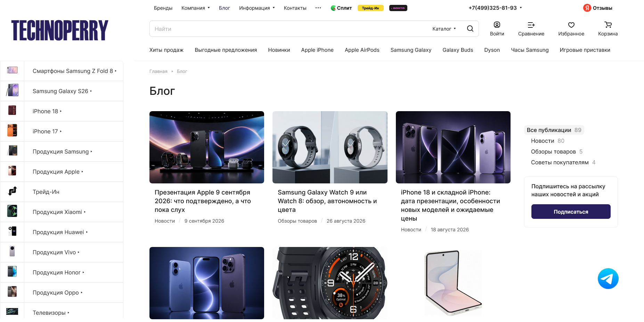Expand the phone number dropdown arrow
Viewport: 644px width, 322px height.
(x=521, y=8)
